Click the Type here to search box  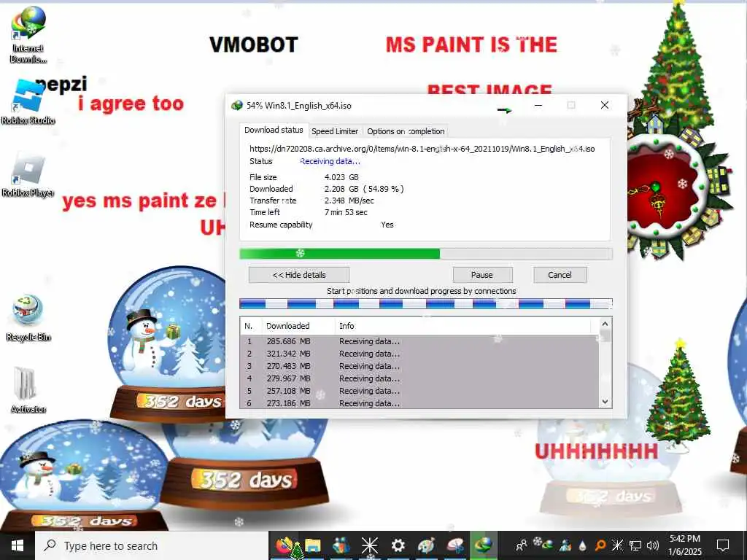152,545
